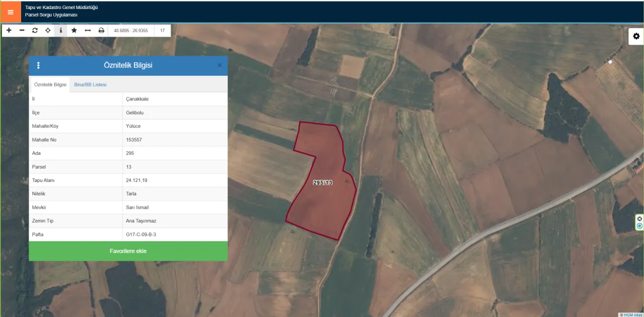Click the teal e icon on the right-edge widget
Viewport: 644px width, 317px height.
click(x=639, y=226)
